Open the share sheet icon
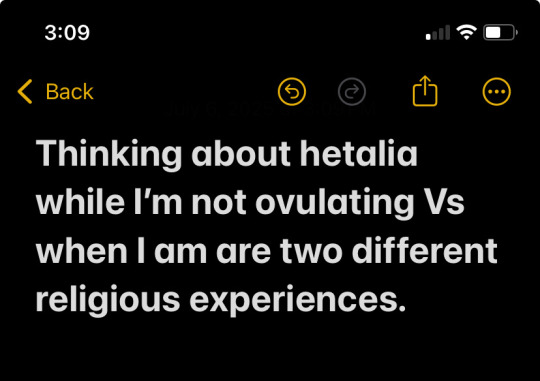 click(x=425, y=91)
